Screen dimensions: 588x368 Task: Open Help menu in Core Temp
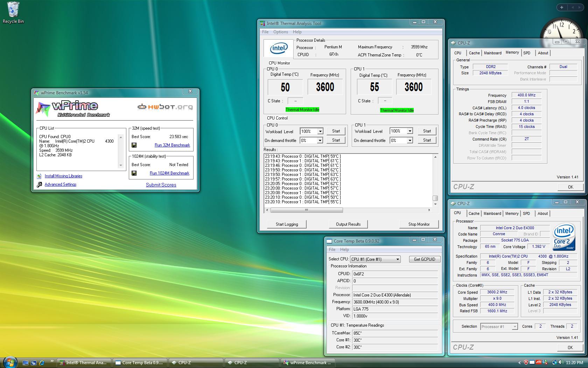click(344, 250)
